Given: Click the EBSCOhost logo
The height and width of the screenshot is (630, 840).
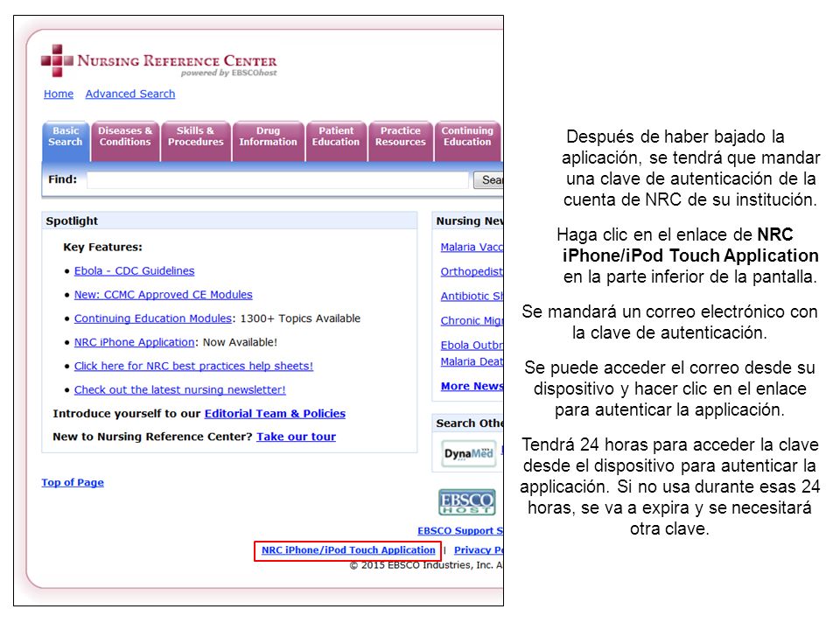Looking at the screenshot, I should (466, 502).
